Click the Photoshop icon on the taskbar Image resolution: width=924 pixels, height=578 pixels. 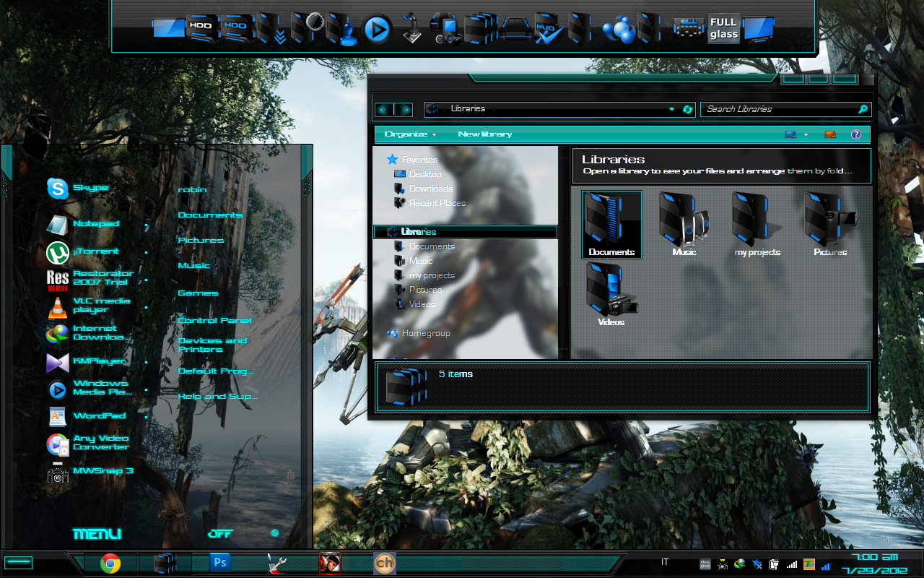pos(219,563)
